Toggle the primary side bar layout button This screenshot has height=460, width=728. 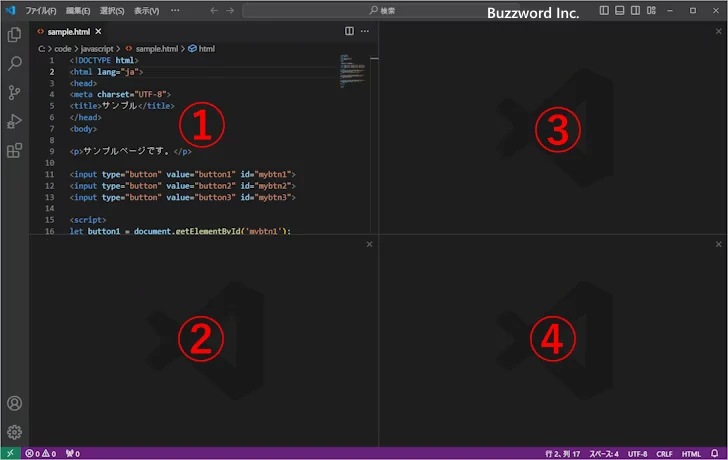(x=604, y=10)
